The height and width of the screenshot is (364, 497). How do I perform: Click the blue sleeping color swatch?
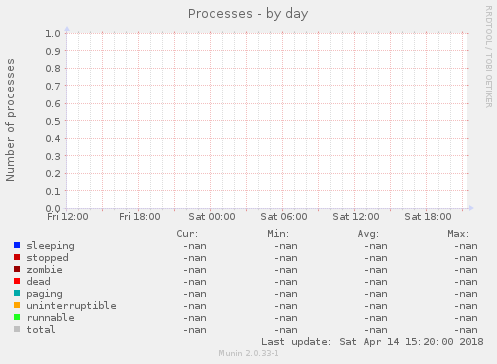pos(17,245)
